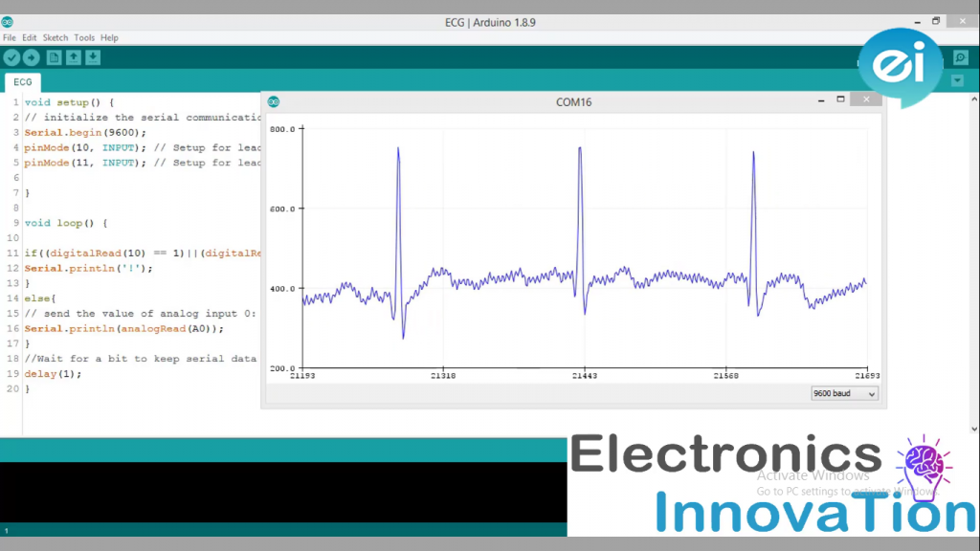Open the Serial Monitor magnifier icon

click(961, 57)
